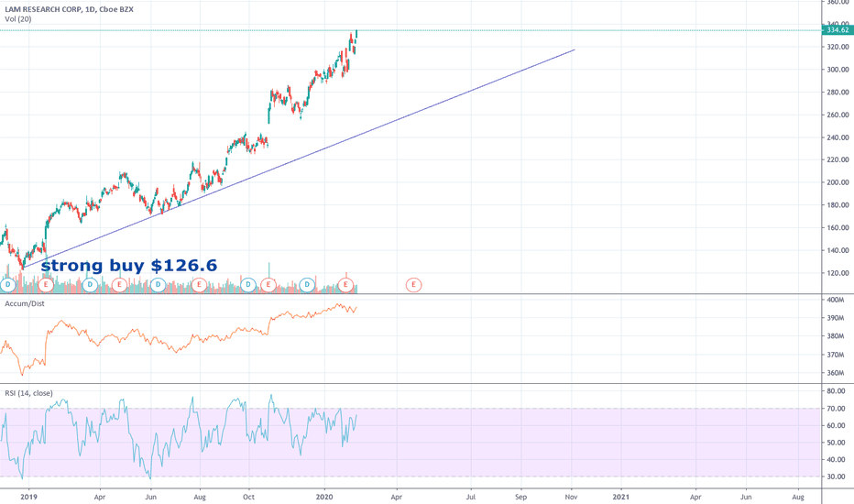Viewport: 854px width, 504px height.
Task: Click the RSI (14, close) indicator label
Action: [28, 393]
